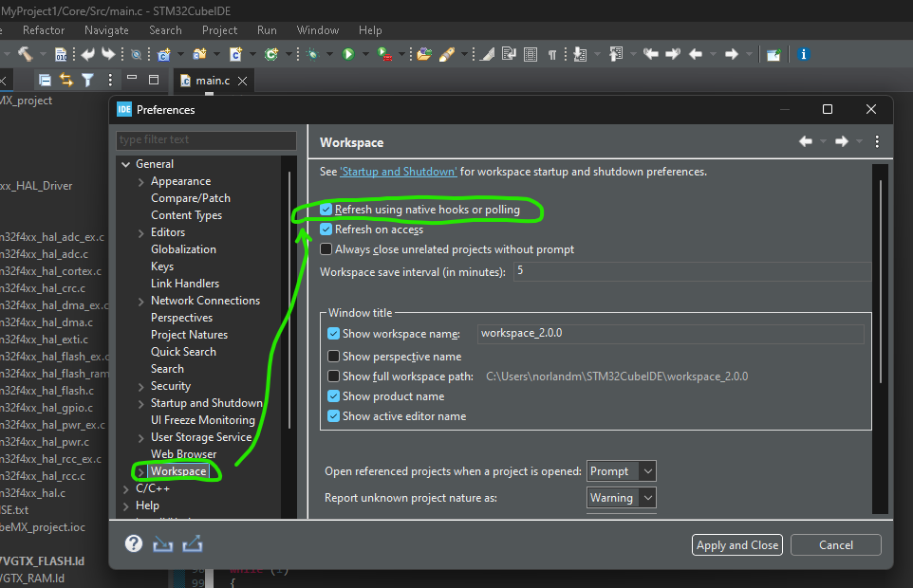Expand the Network Connections node

point(140,301)
